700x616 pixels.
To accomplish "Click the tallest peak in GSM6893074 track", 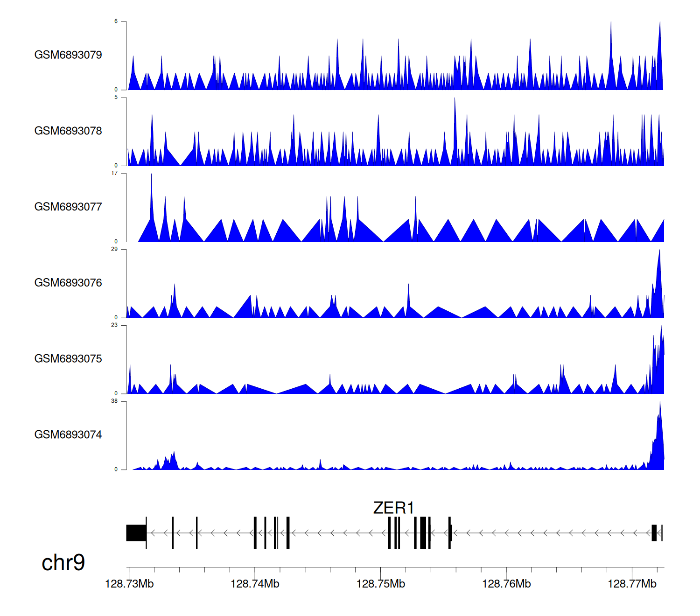I will 660,403.
